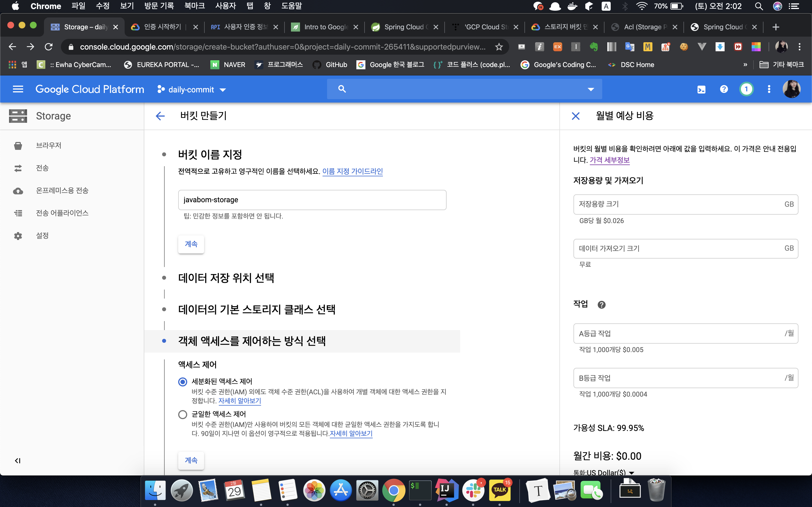Open 브라우저 in Storage sidebar
This screenshot has width=812, height=507.
click(49, 146)
